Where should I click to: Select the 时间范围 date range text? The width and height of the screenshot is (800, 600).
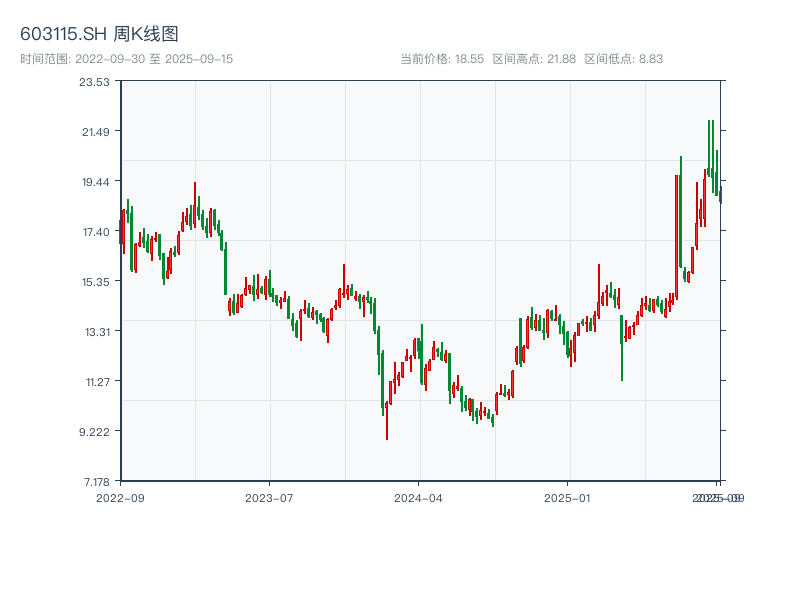pyautogui.click(x=126, y=59)
